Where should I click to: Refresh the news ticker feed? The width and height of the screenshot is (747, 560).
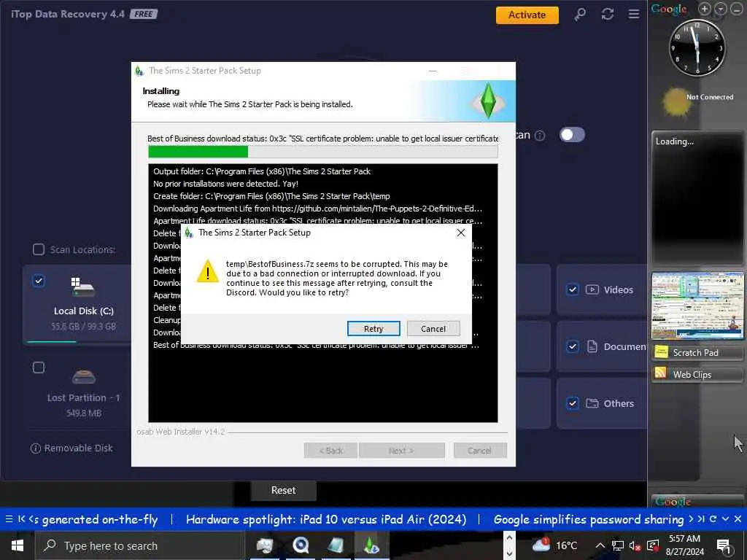click(x=713, y=519)
